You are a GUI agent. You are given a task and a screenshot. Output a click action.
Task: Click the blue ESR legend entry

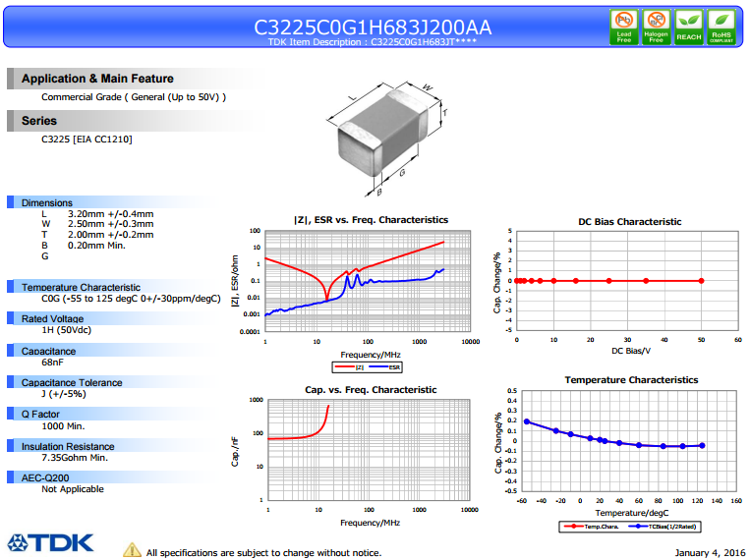pos(385,367)
